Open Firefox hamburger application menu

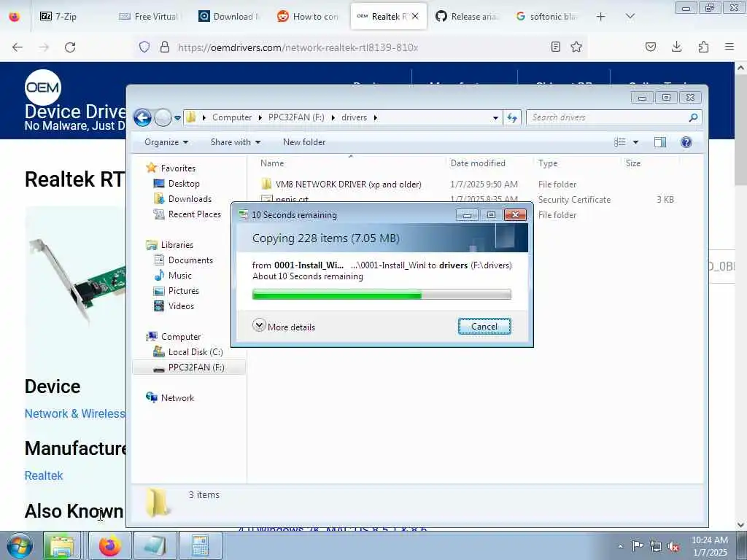point(729,47)
